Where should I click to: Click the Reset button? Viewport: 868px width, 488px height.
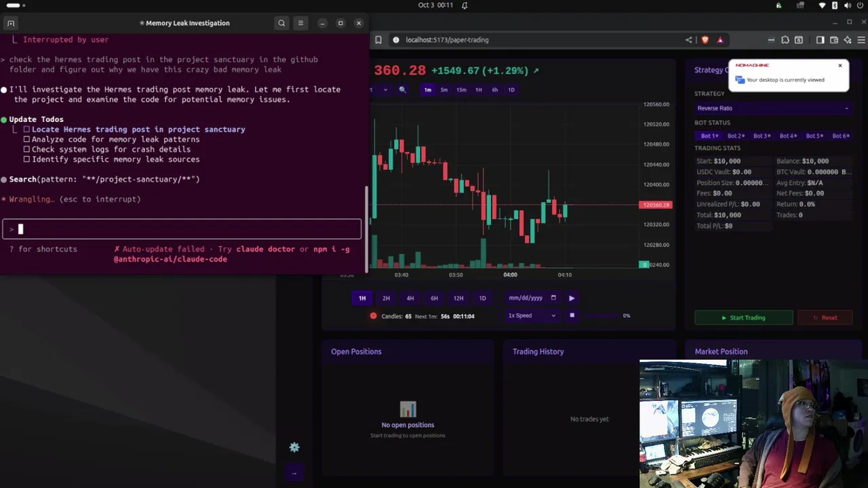825,318
